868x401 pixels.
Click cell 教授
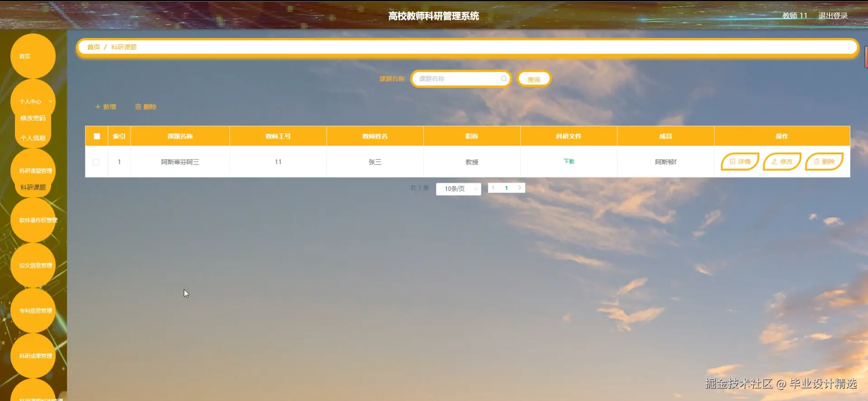point(472,162)
